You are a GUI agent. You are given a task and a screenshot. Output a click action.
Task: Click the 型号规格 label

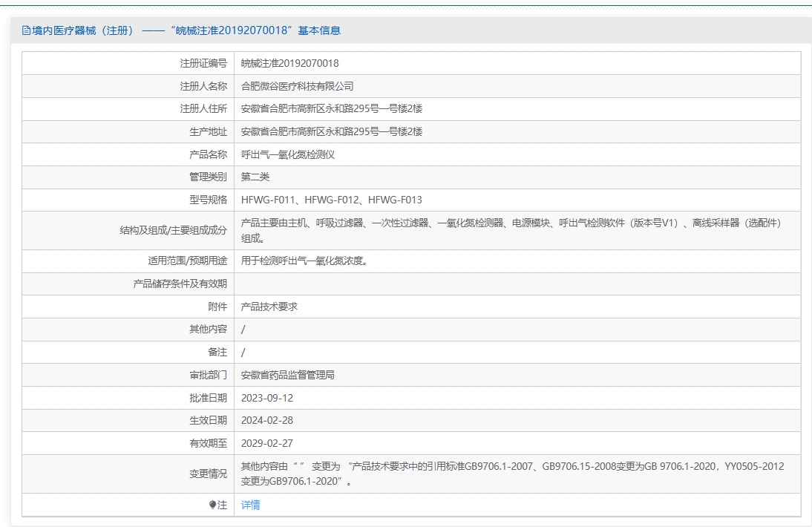pyautogui.click(x=208, y=200)
